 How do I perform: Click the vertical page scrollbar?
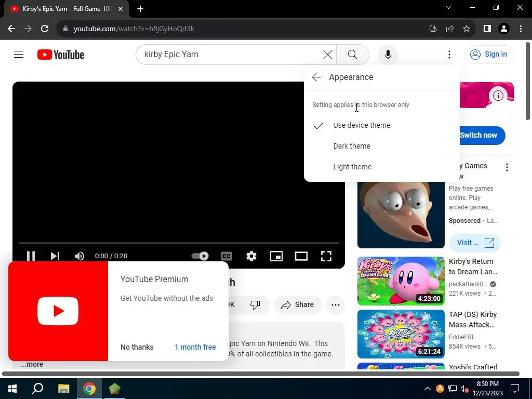click(528, 82)
